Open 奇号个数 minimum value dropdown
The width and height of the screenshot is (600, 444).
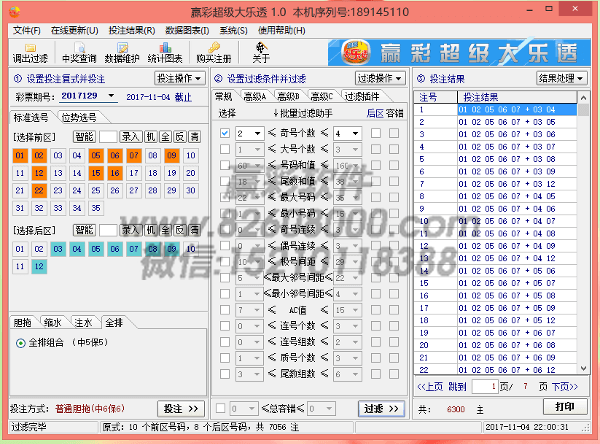tap(258, 133)
